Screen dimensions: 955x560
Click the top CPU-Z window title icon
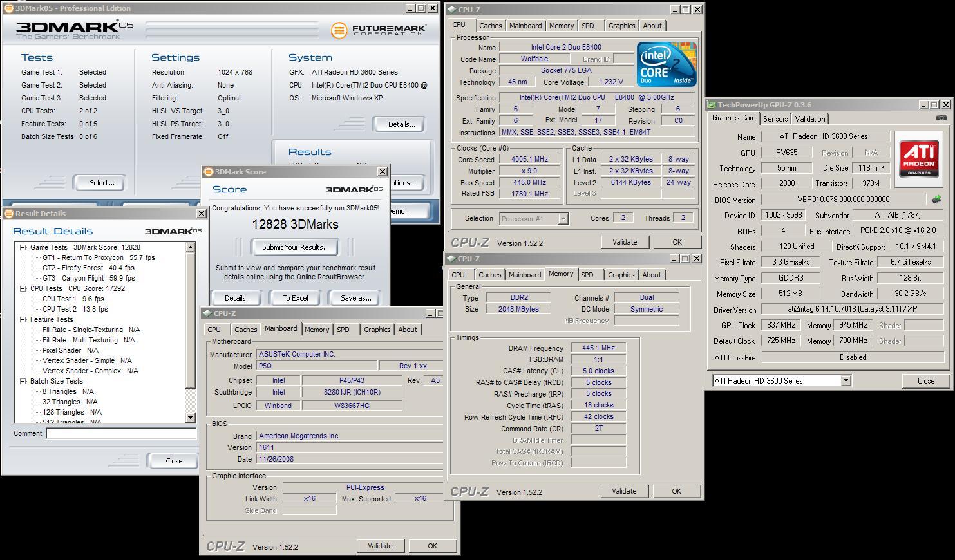pos(452,10)
